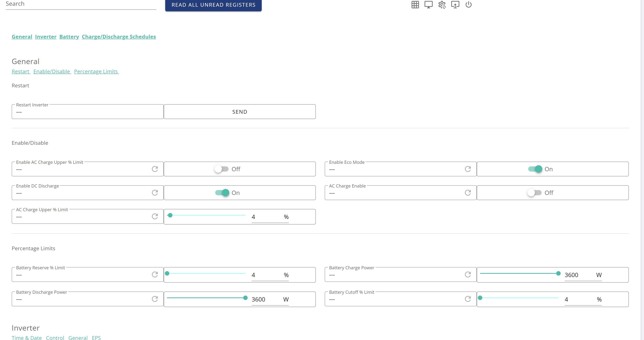The image size is (644, 340).
Task: Toggle Enable AC Charge Upper % Limit switch
Action: point(222,169)
